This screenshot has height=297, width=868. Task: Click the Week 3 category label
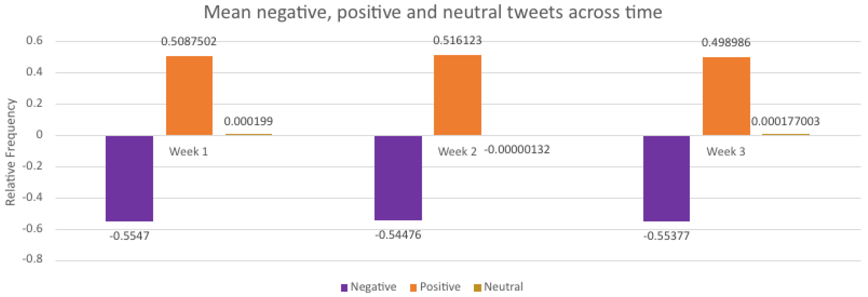tap(726, 151)
